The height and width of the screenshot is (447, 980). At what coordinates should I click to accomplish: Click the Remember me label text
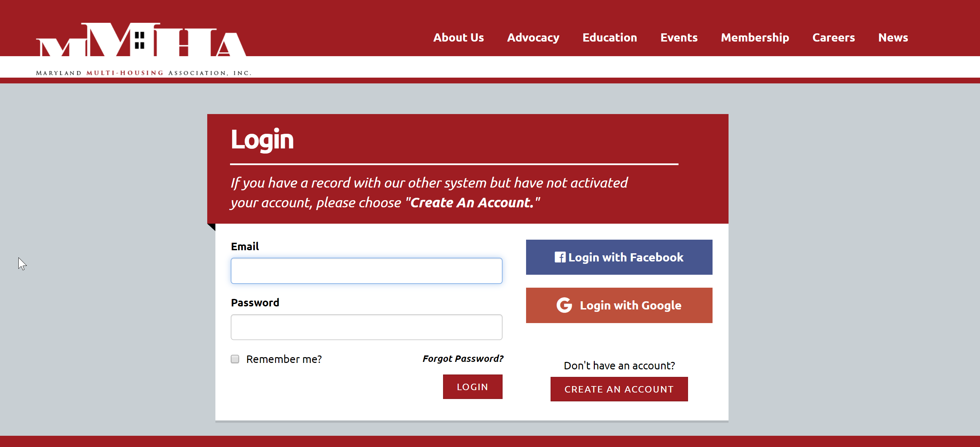tap(284, 359)
